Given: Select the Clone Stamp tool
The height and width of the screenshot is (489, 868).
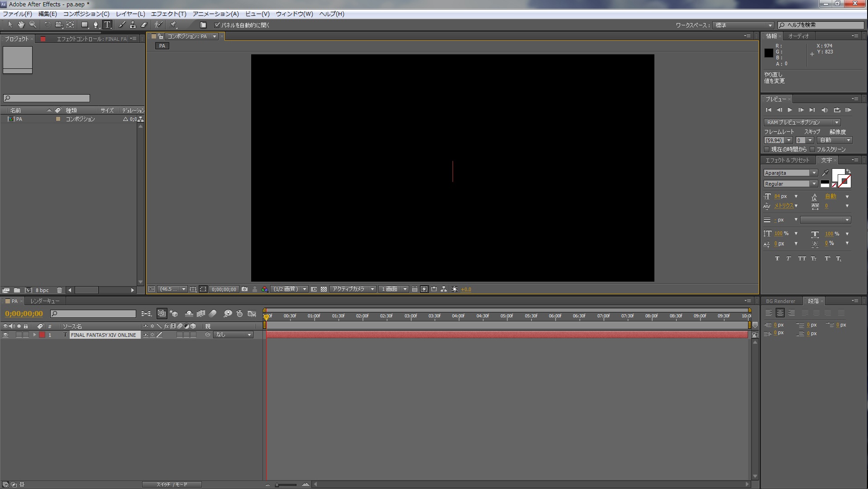Looking at the screenshot, I should [133, 25].
